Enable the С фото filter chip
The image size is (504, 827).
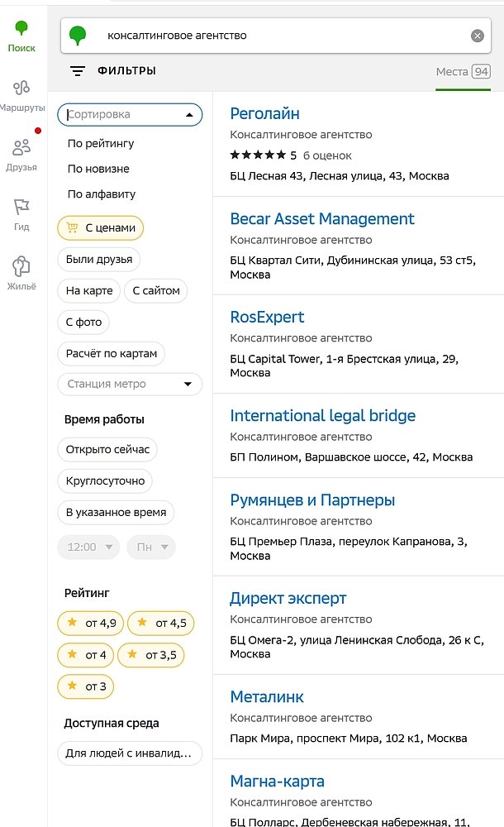point(82,322)
